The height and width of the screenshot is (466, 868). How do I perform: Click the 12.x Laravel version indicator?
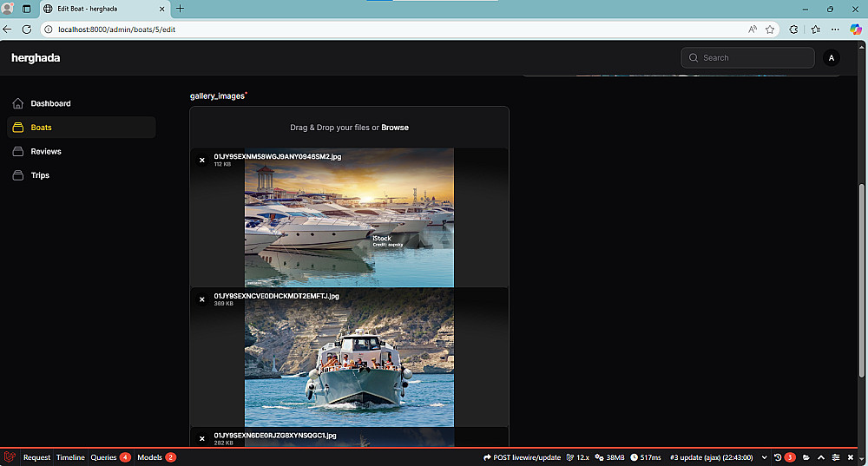pyautogui.click(x=577, y=457)
